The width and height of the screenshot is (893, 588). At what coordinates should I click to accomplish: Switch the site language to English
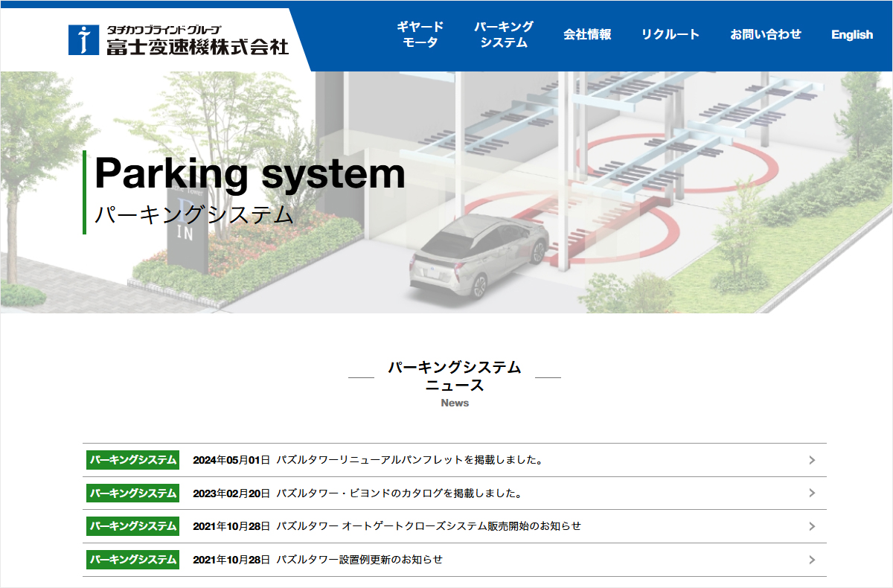pyautogui.click(x=852, y=34)
